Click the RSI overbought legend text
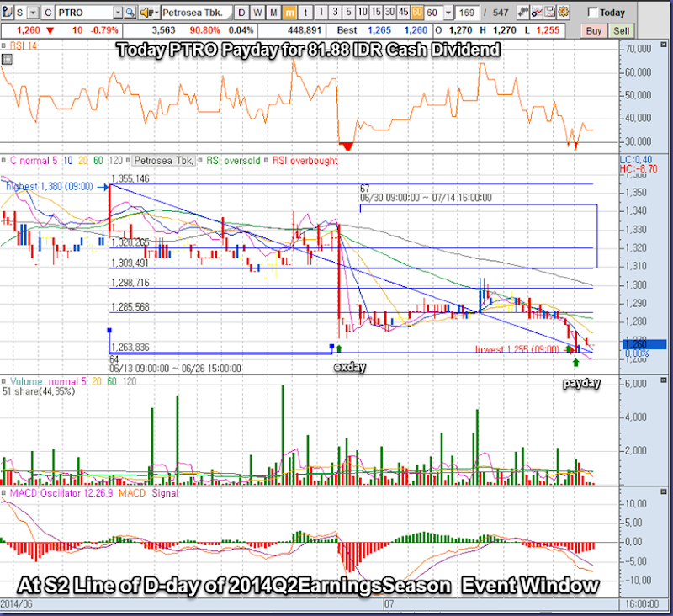 [x=305, y=161]
